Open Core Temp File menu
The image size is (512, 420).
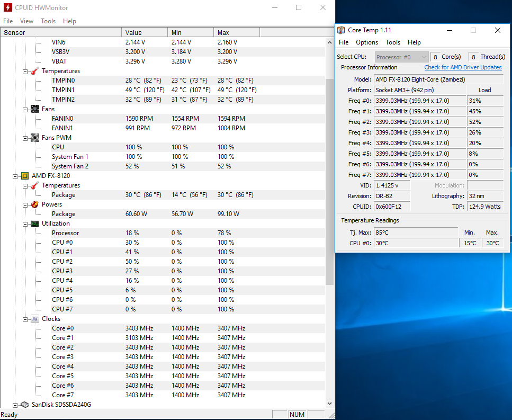(x=344, y=42)
